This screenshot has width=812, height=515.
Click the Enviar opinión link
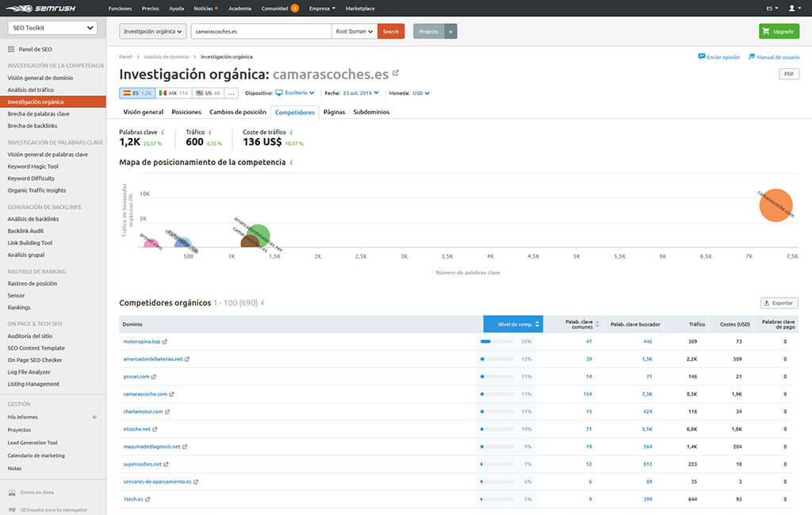pos(718,57)
